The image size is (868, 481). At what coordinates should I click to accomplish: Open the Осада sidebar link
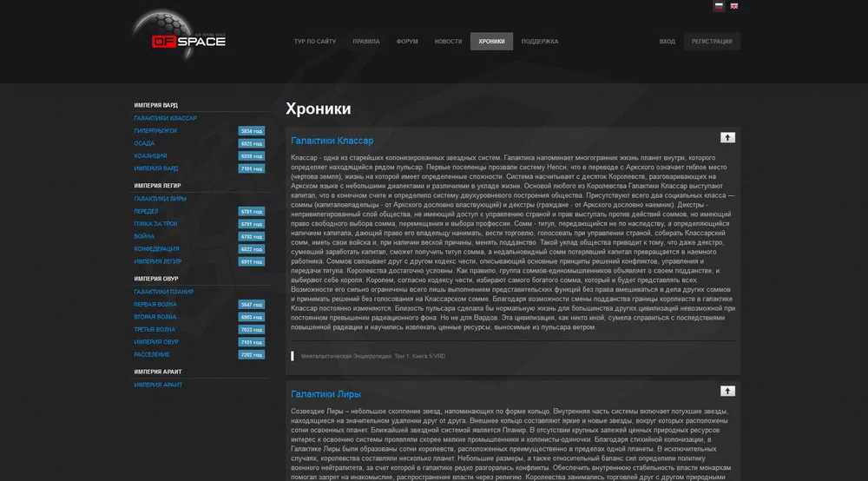click(x=144, y=143)
